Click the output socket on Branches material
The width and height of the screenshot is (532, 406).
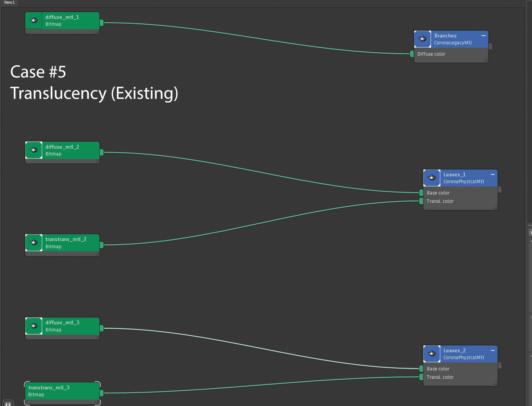pyautogui.click(x=490, y=46)
